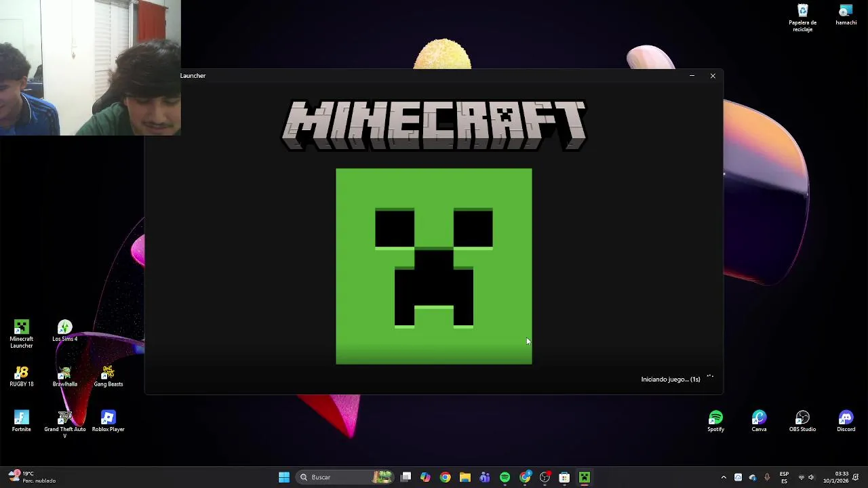Select the hamachi desktop icon
This screenshot has height=488, width=868.
pos(846,14)
